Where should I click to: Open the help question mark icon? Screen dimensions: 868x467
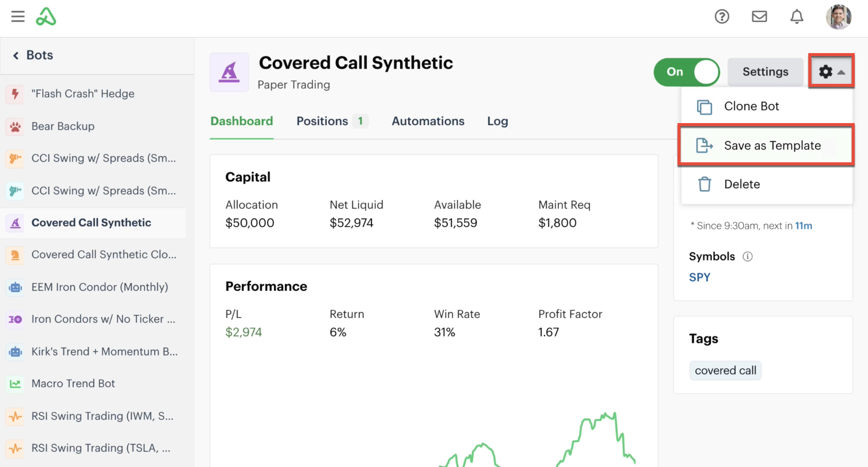tap(722, 17)
